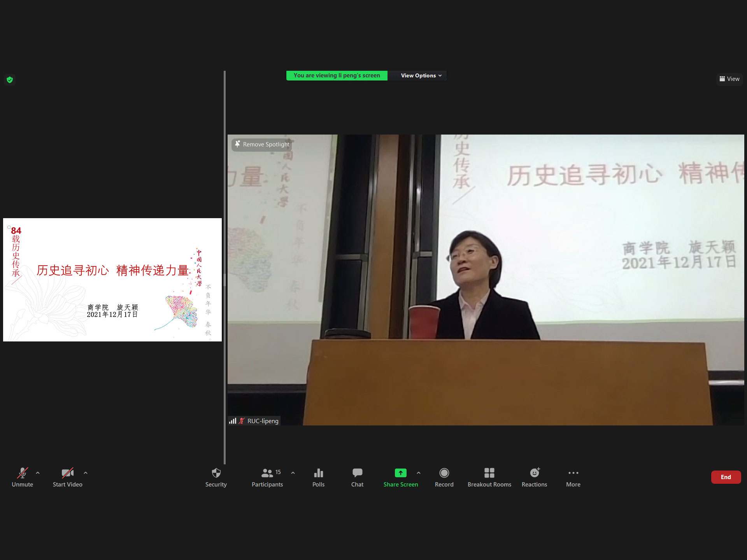
Task: Expand audio settings via Unmute chevron
Action: pyautogui.click(x=38, y=473)
